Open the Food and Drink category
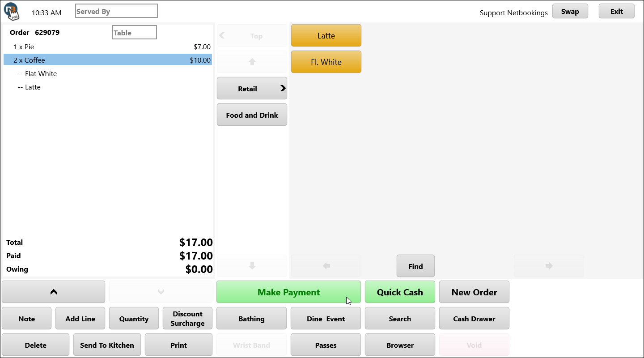The width and height of the screenshot is (644, 358). [252, 115]
